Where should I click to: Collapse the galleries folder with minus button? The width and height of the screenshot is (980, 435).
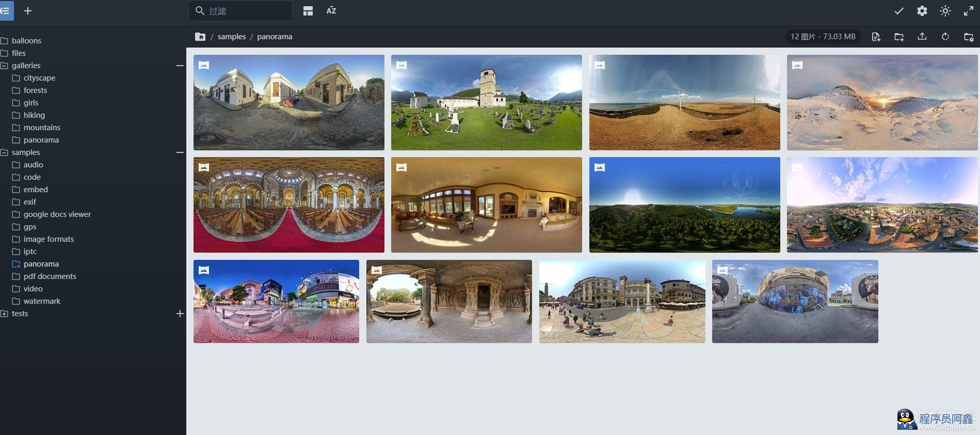(180, 66)
